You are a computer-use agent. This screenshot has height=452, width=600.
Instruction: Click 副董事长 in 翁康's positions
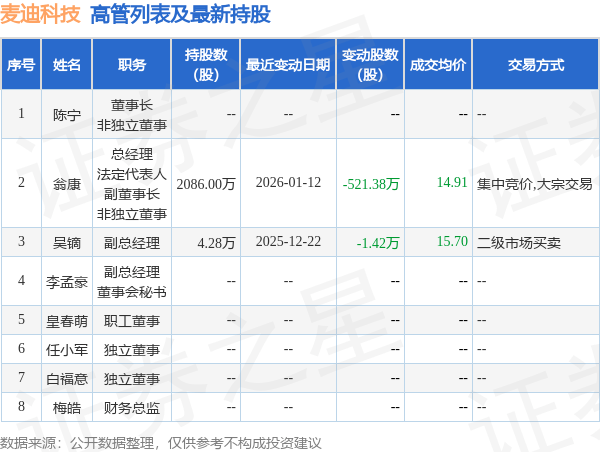click(x=132, y=194)
